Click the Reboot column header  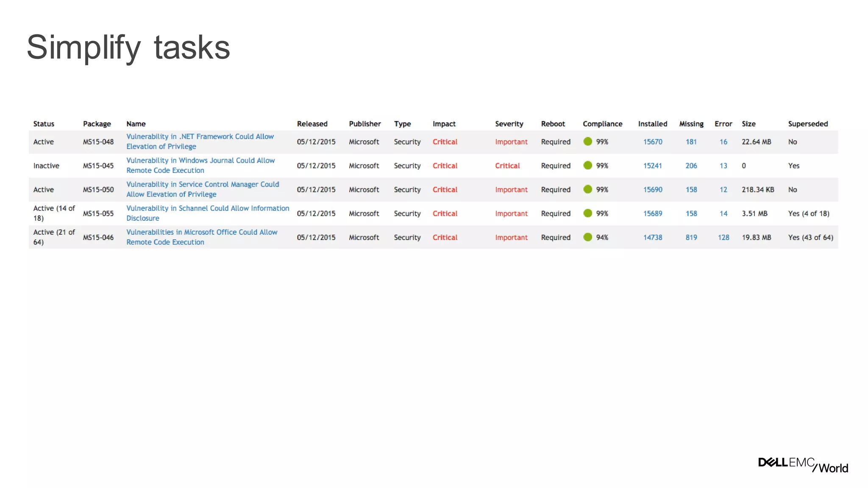553,124
